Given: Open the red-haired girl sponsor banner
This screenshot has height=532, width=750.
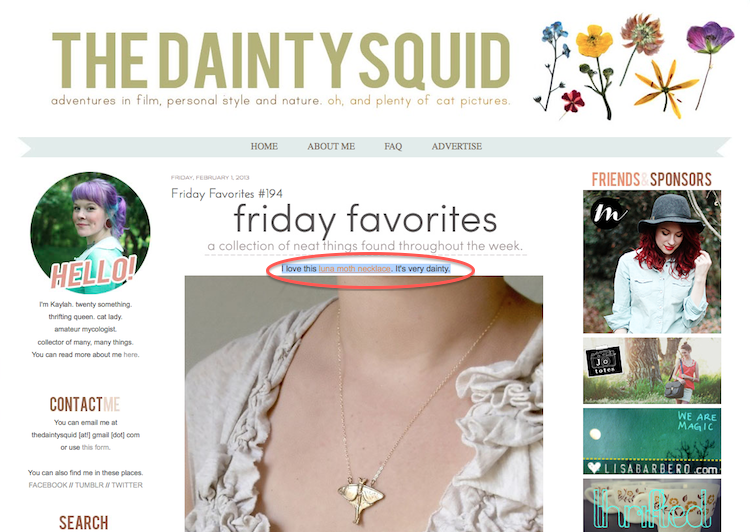Looking at the screenshot, I should pyautogui.click(x=651, y=262).
